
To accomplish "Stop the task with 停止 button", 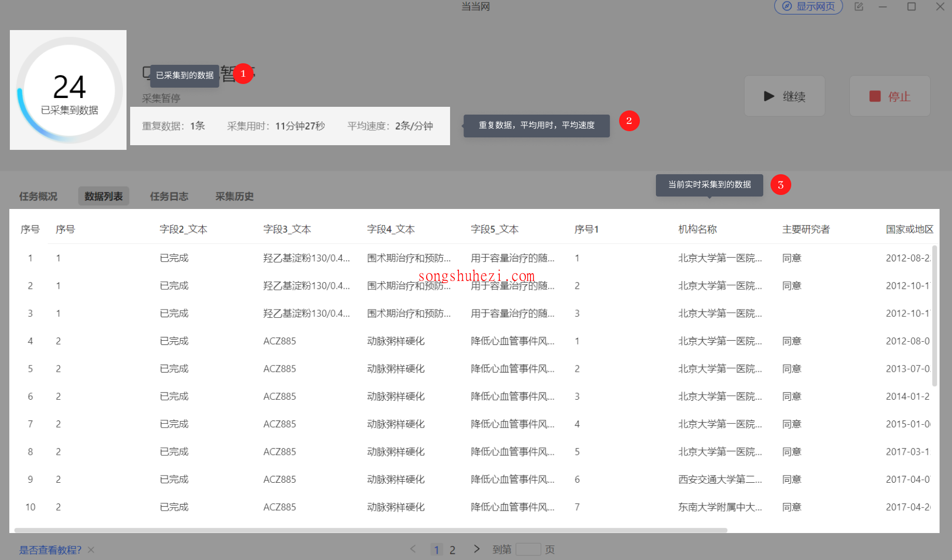I will pos(890,96).
